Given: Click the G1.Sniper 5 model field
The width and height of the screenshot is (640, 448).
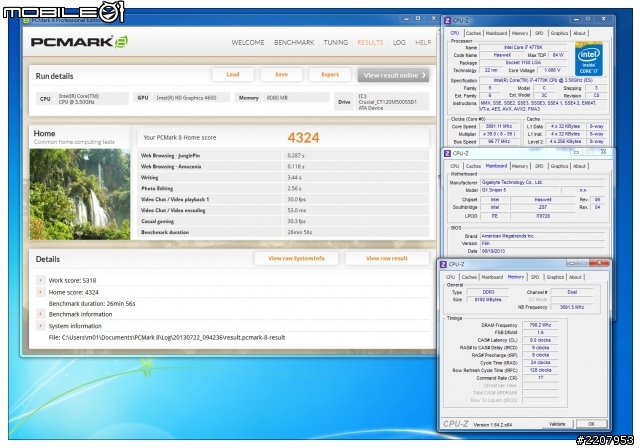Looking at the screenshot, I should (x=519, y=190).
